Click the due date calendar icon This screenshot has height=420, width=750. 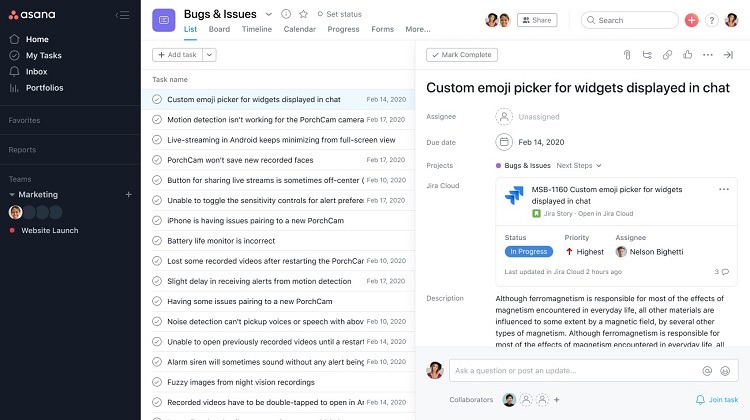click(x=504, y=142)
